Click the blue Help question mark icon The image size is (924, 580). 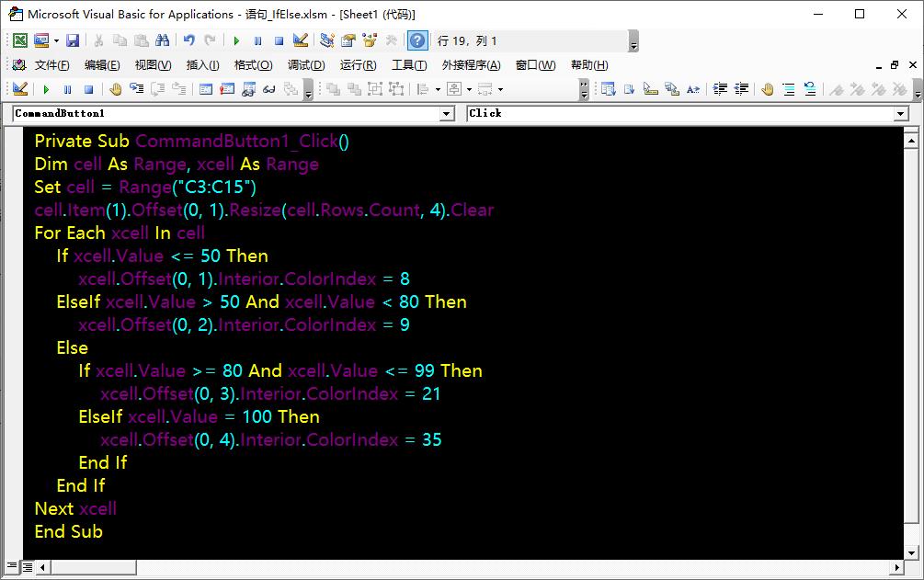tap(417, 40)
